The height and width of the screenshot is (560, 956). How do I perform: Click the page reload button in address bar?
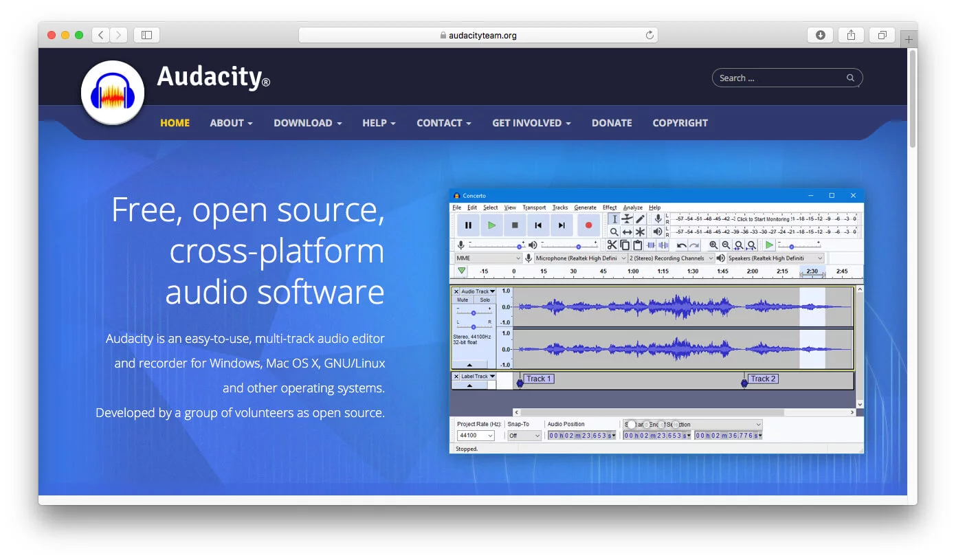pos(649,35)
